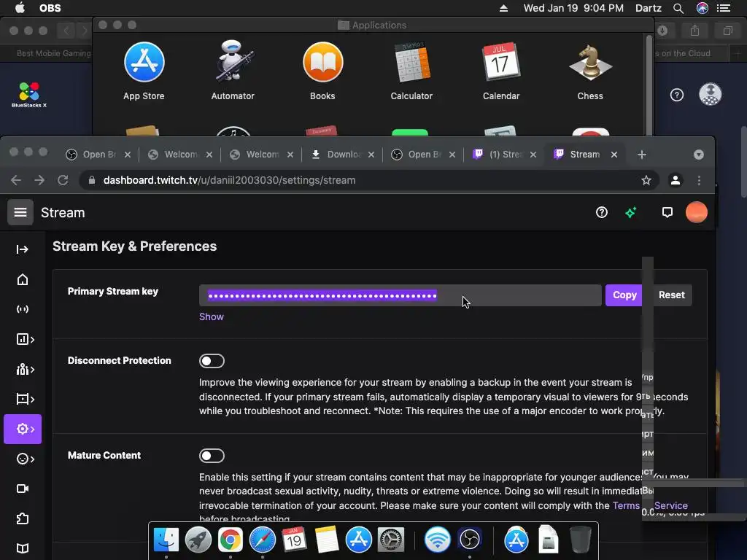Go back in the Chrome browser
This screenshot has width=747, height=560.
click(16, 180)
